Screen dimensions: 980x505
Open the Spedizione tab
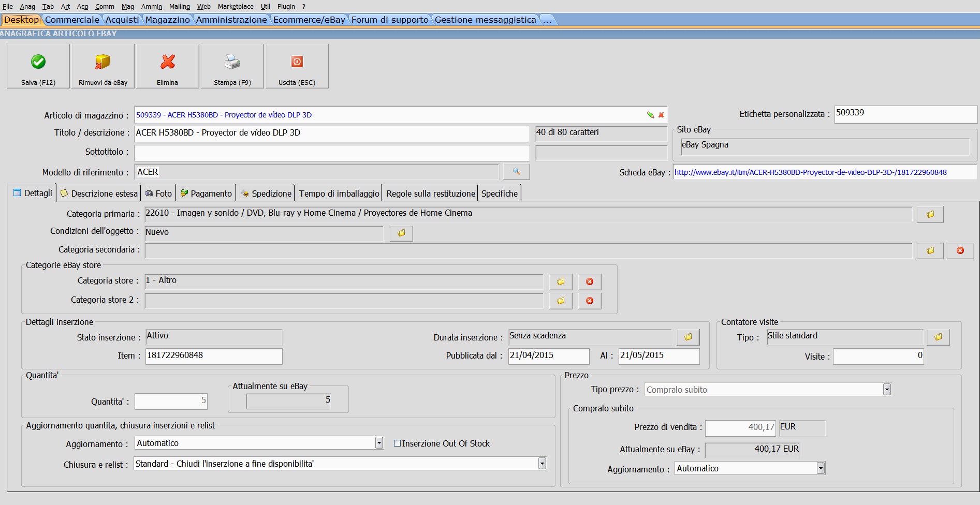[x=266, y=194]
